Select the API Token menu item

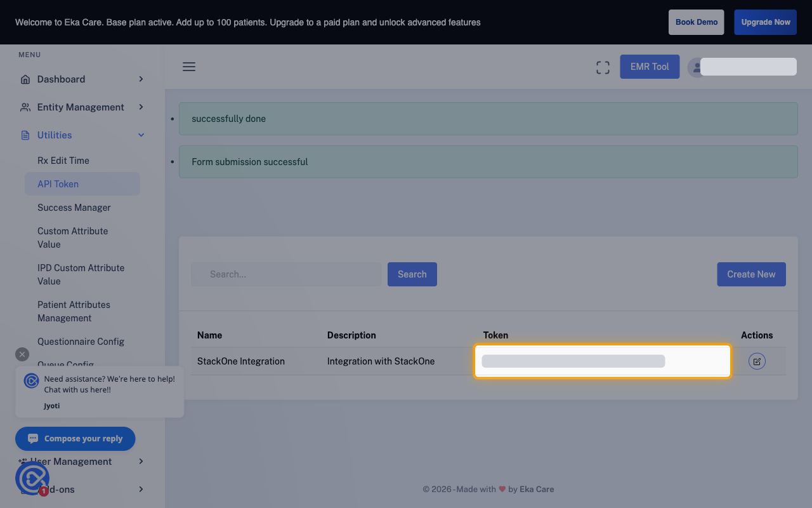[x=82, y=184]
